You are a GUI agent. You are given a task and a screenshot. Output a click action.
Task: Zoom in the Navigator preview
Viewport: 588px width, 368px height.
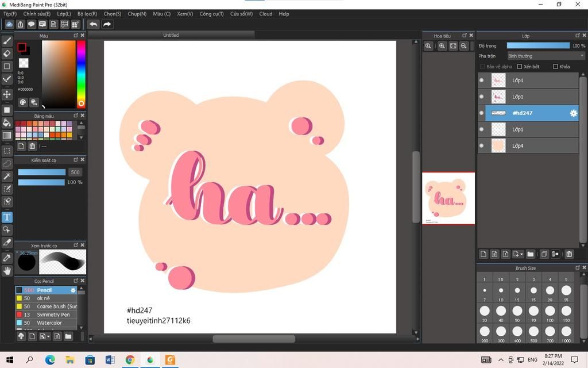pos(442,46)
